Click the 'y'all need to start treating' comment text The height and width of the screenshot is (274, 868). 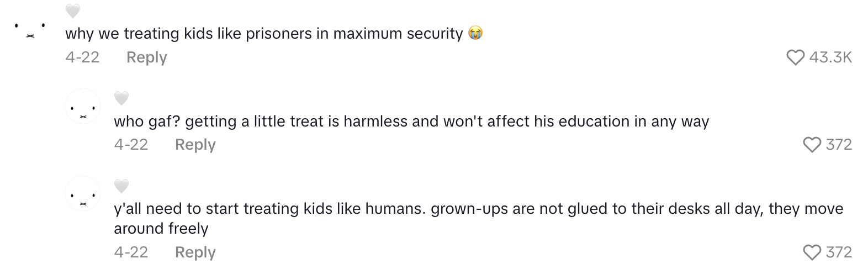(478, 209)
